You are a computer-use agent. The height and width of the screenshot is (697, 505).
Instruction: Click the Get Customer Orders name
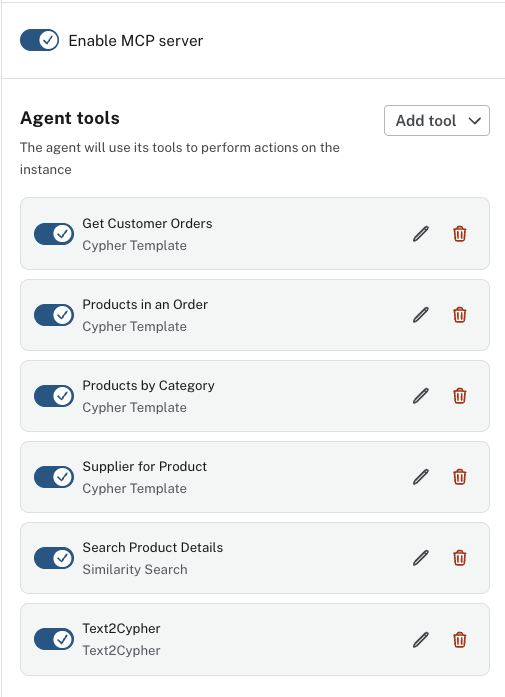coord(147,223)
